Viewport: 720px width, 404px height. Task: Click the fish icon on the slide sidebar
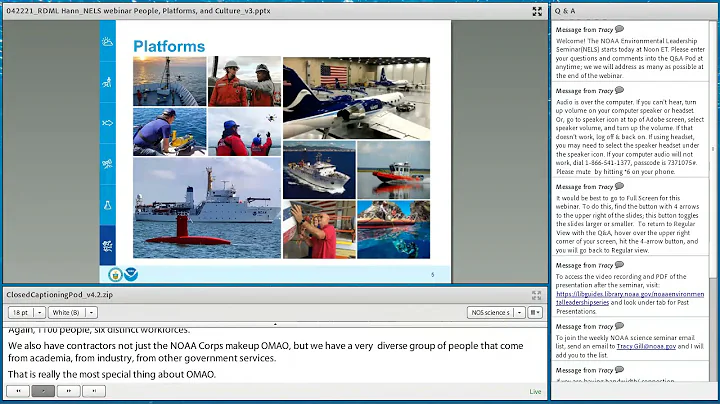tap(107, 123)
